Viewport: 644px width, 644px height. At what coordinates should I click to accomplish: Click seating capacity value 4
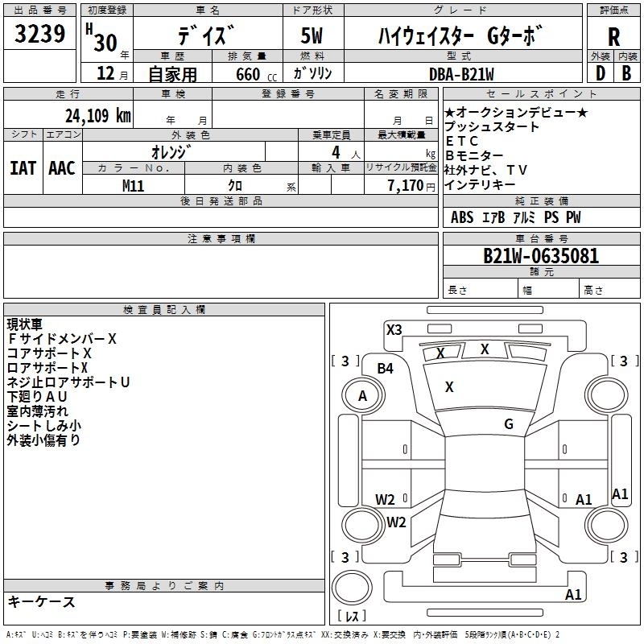tap(336, 152)
